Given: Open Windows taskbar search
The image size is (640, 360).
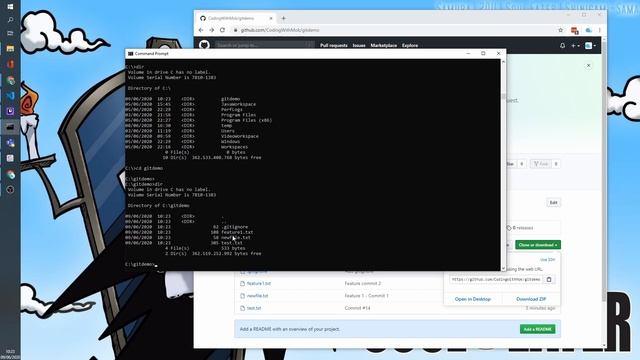Looking at the screenshot, I should pyautogui.click(x=10, y=20).
